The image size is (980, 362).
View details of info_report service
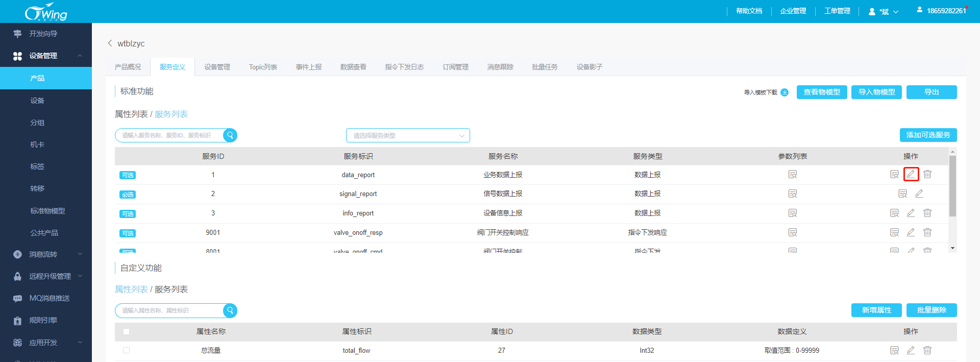[x=894, y=213]
